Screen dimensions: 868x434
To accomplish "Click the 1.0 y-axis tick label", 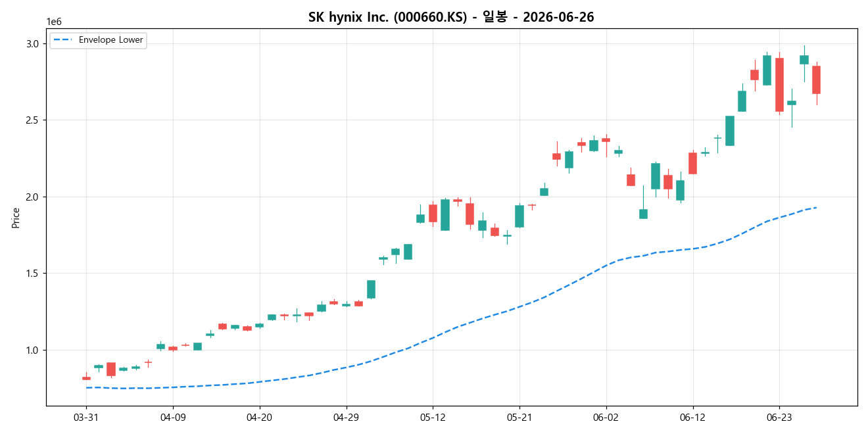I will tap(34, 350).
